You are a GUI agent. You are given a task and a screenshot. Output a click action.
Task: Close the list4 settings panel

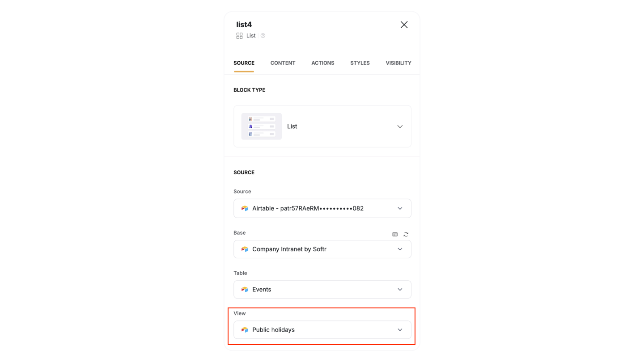404,25
